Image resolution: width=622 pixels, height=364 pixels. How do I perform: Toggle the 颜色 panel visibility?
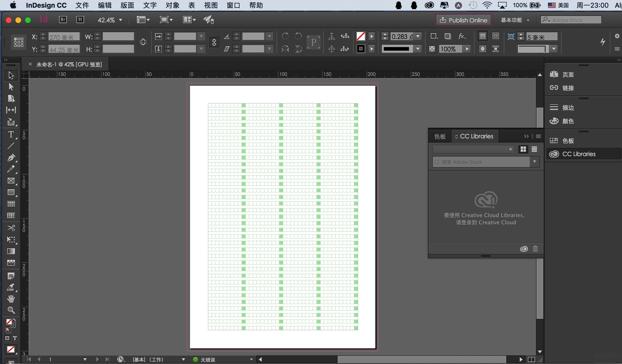tap(568, 121)
